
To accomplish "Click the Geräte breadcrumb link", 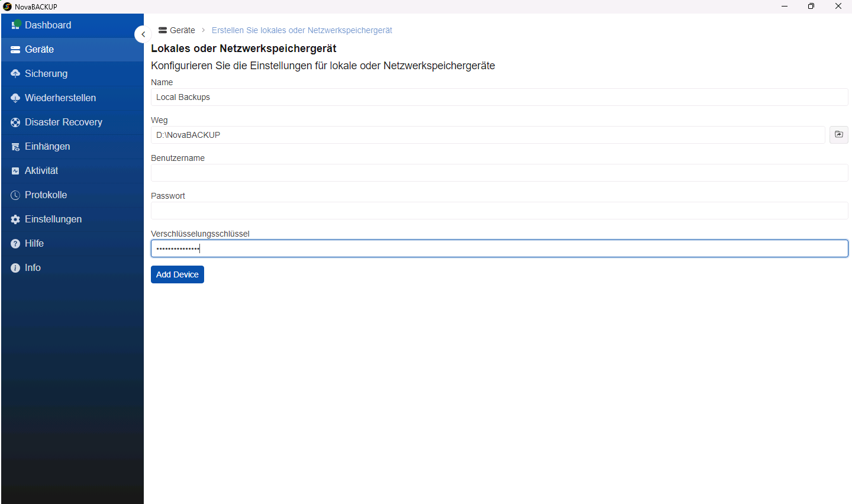I will 177,30.
